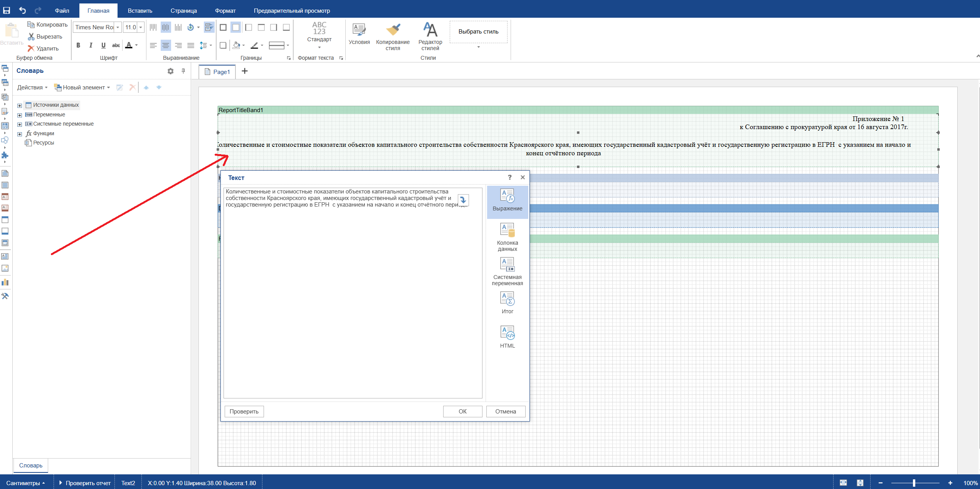Open the border style dropdown
The image size is (980, 489).
coord(288,45)
